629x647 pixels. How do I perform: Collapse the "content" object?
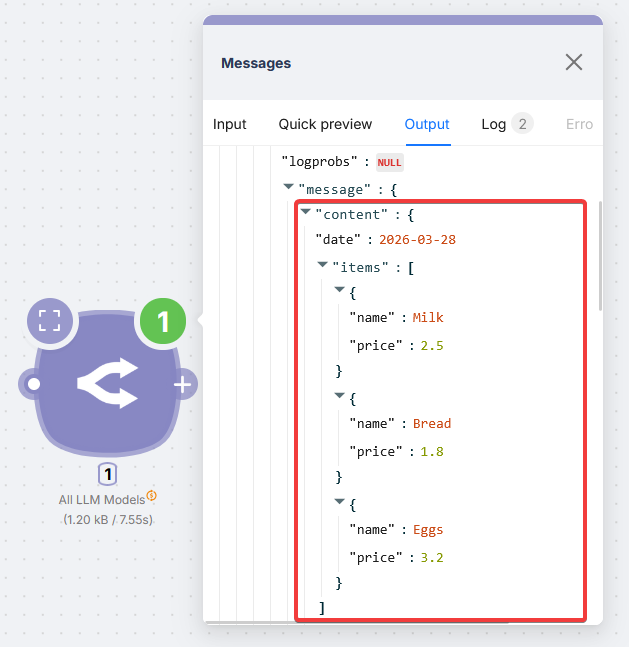click(x=305, y=213)
